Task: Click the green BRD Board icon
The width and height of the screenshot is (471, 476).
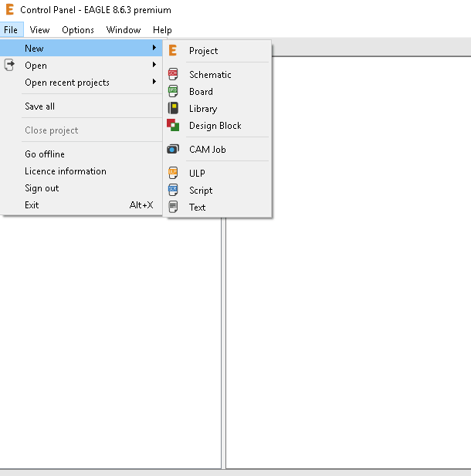Action: [x=173, y=91]
